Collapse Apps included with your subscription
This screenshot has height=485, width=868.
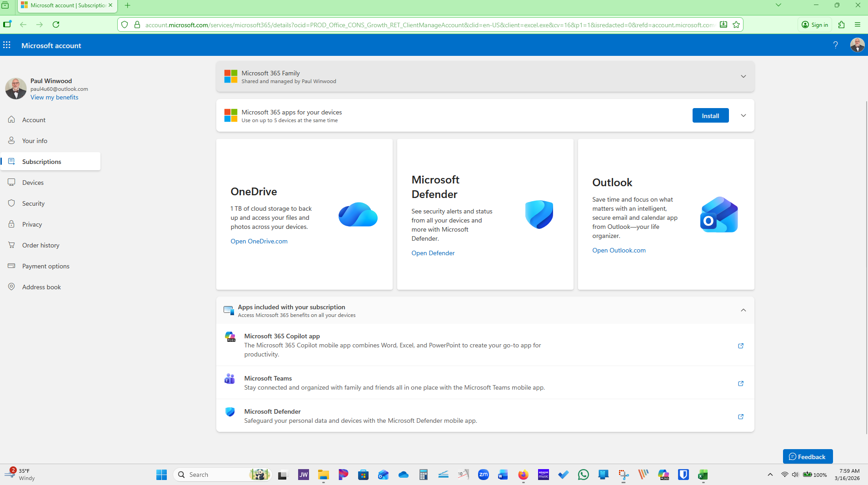point(743,310)
